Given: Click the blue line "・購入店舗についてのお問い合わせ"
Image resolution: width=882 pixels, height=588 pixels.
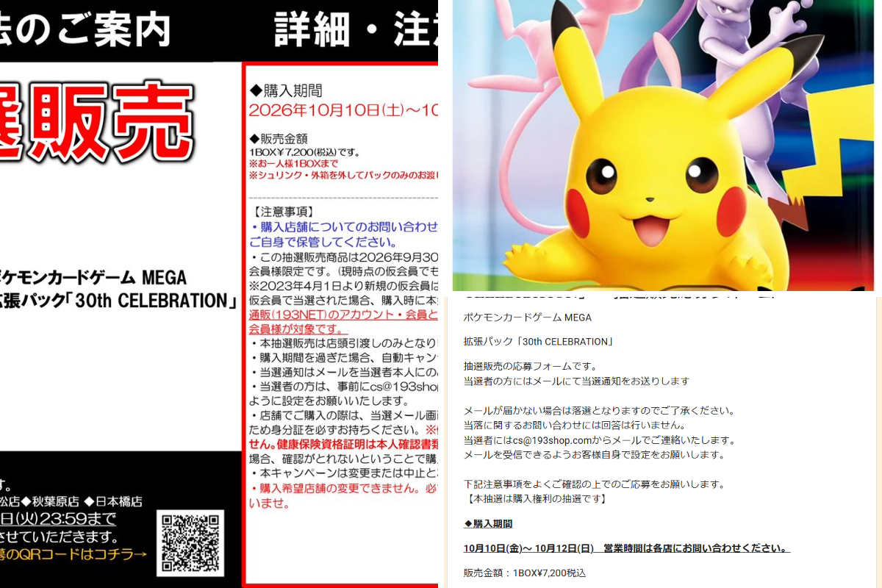Looking at the screenshot, I should [x=344, y=227].
